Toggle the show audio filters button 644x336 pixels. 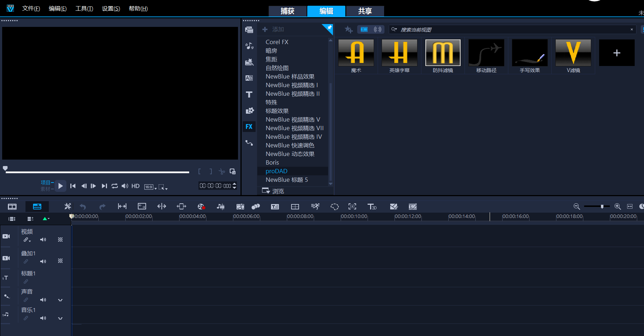point(377,29)
